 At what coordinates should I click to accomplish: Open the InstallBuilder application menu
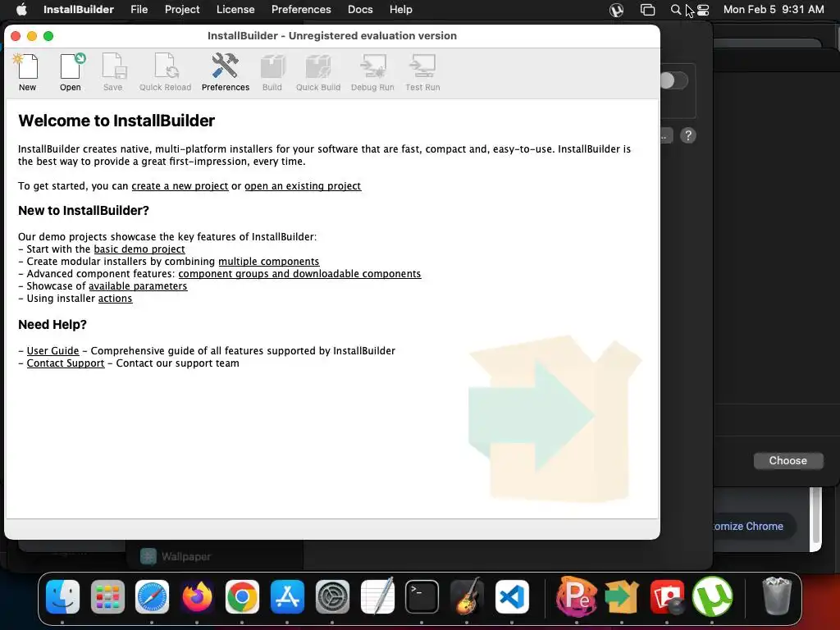[x=78, y=10]
